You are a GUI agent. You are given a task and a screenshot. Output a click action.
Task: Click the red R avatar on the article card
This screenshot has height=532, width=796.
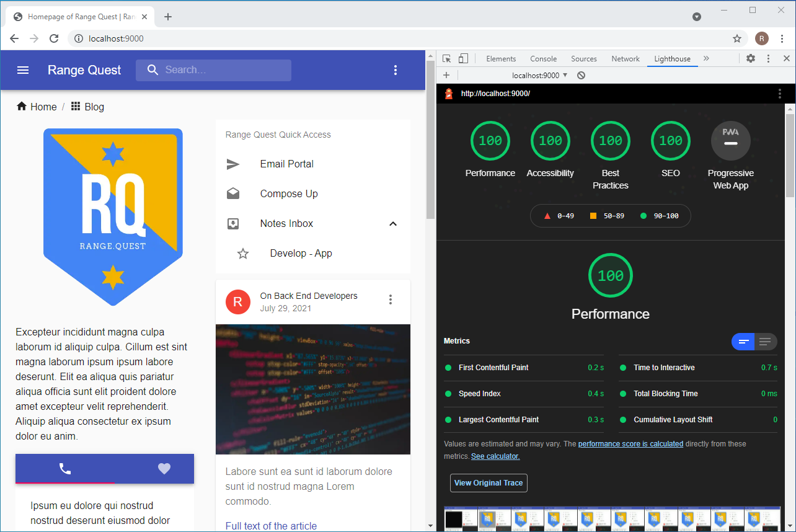tap(238, 302)
